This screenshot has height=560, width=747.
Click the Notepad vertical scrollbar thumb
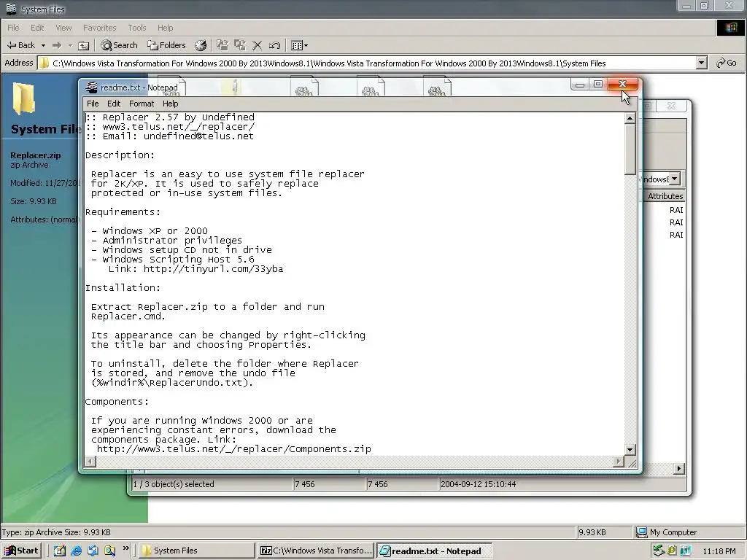click(630, 149)
